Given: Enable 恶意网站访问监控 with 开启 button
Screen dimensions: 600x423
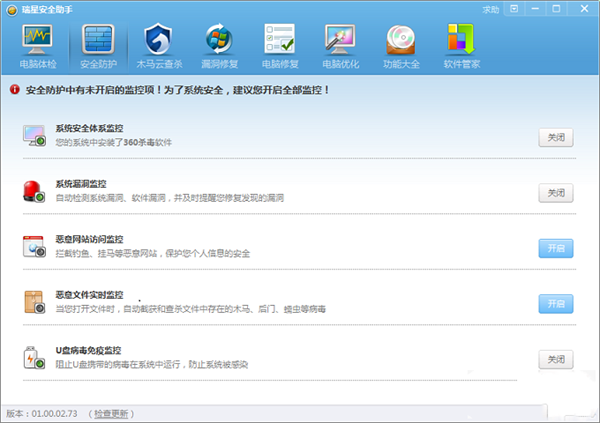Looking at the screenshot, I should 556,247.
